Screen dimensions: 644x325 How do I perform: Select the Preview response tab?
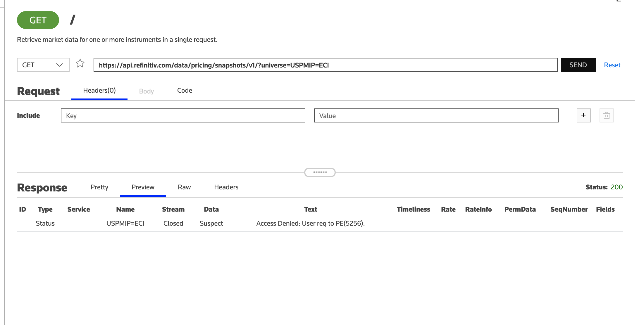click(143, 187)
